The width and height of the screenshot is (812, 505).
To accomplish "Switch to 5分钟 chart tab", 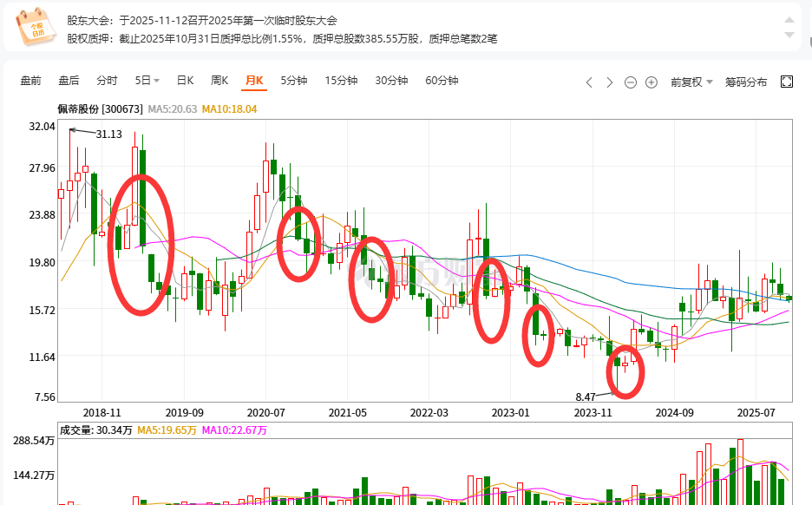I will (294, 81).
